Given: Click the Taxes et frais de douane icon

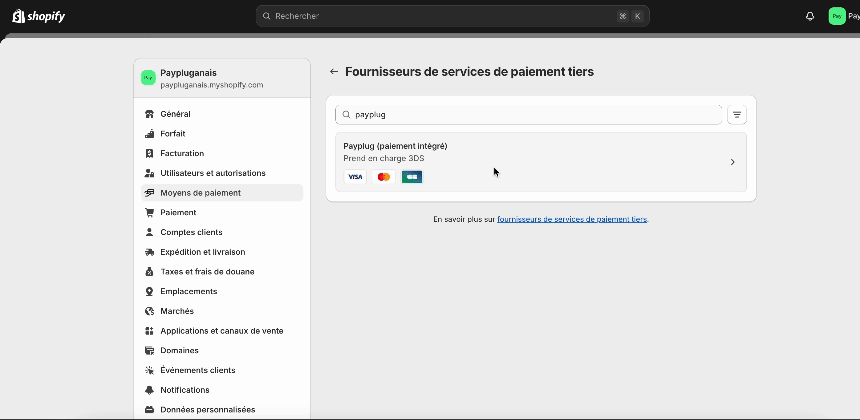Looking at the screenshot, I should (149, 272).
